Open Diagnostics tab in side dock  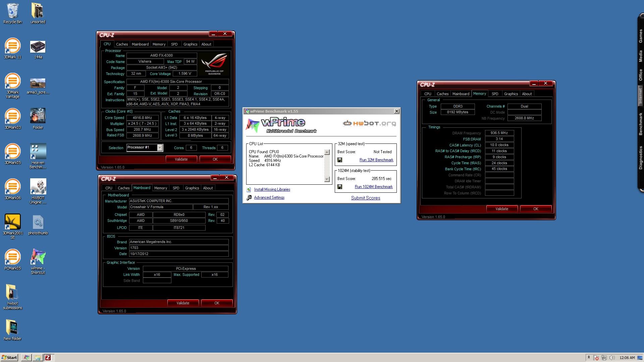click(640, 158)
